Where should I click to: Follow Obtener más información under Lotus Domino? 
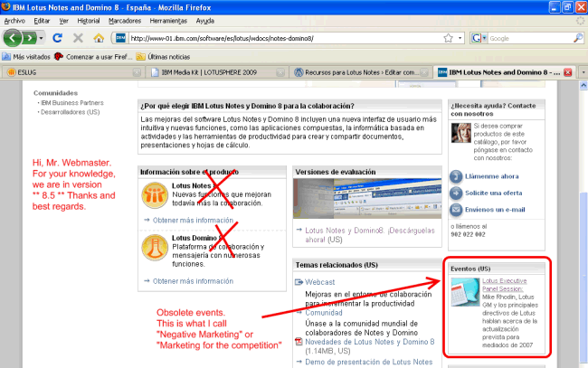(x=193, y=281)
